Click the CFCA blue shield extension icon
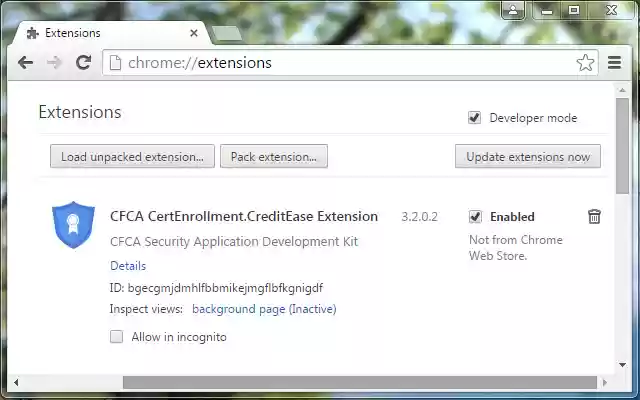640x400 pixels. [73, 224]
